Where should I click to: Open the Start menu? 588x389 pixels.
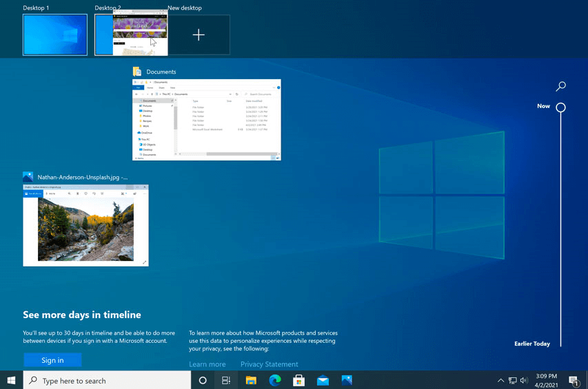12,380
